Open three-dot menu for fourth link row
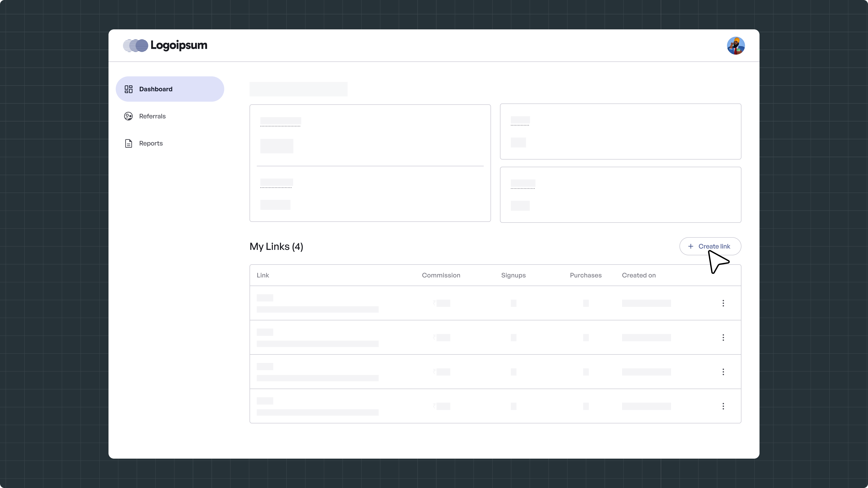The width and height of the screenshot is (868, 488). [x=723, y=406]
